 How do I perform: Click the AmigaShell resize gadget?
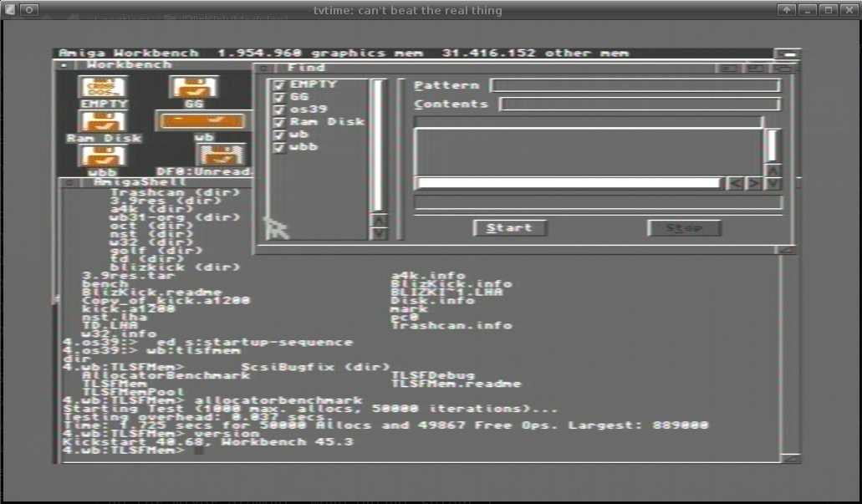tap(790, 458)
